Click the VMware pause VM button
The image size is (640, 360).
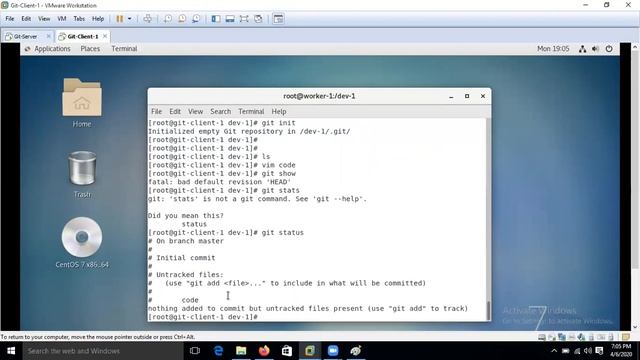pos(120,19)
